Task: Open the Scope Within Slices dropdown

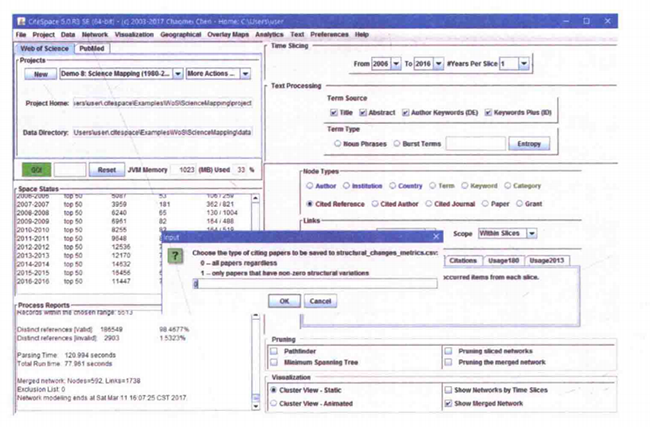Action: point(506,232)
